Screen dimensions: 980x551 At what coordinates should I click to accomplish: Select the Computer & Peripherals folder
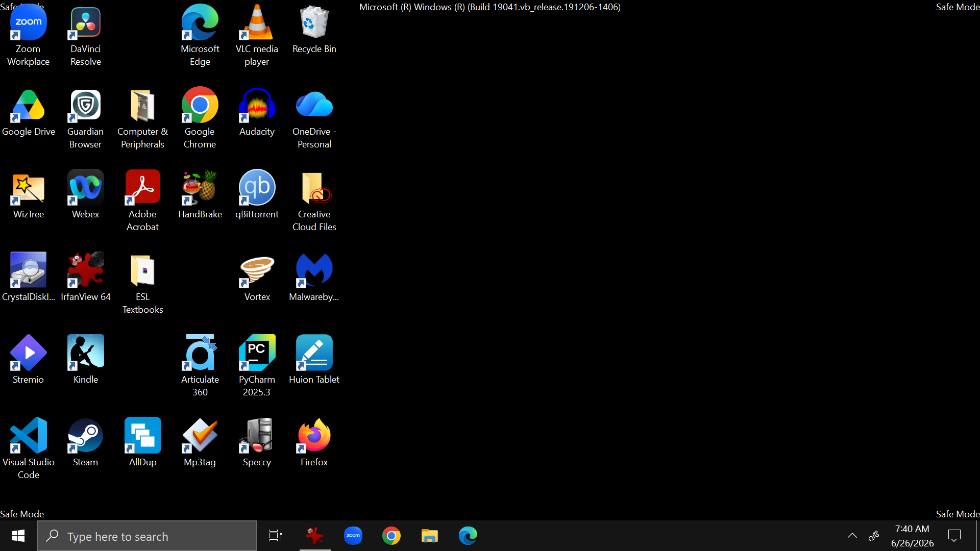[x=143, y=118]
